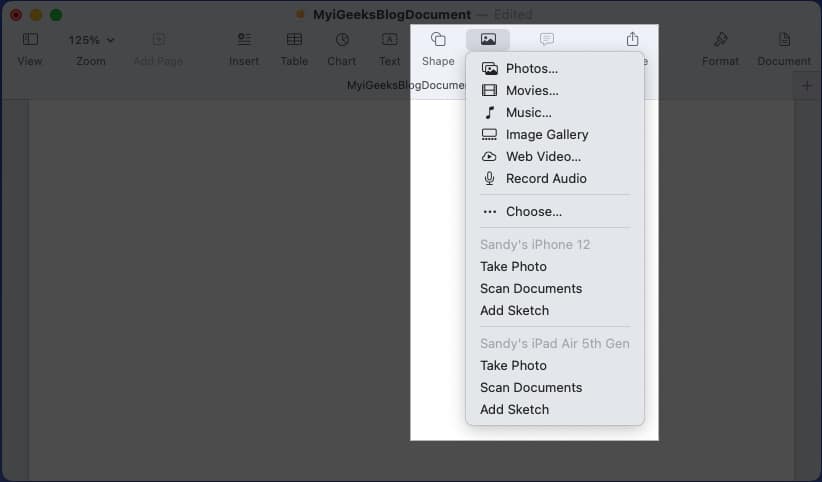Open the Format inspector

tap(720, 39)
